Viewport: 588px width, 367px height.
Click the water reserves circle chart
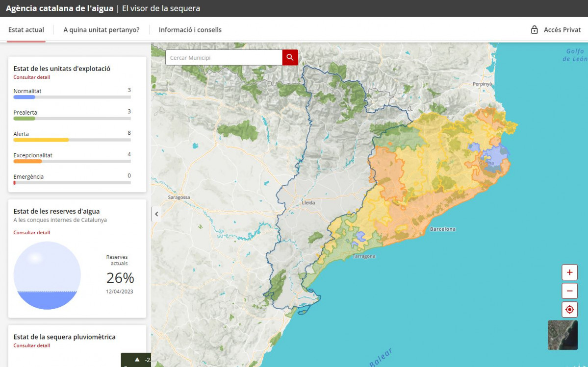coord(47,275)
